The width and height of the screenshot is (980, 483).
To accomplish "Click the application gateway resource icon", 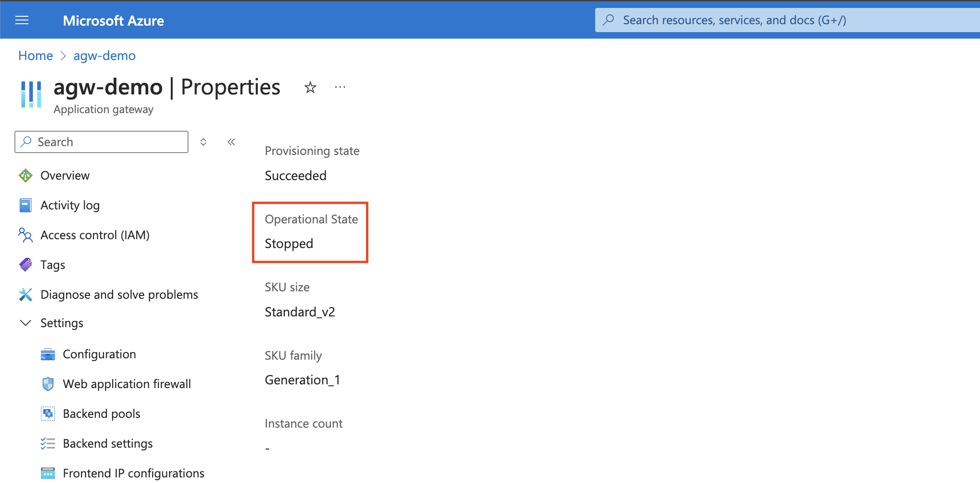I will tap(31, 94).
